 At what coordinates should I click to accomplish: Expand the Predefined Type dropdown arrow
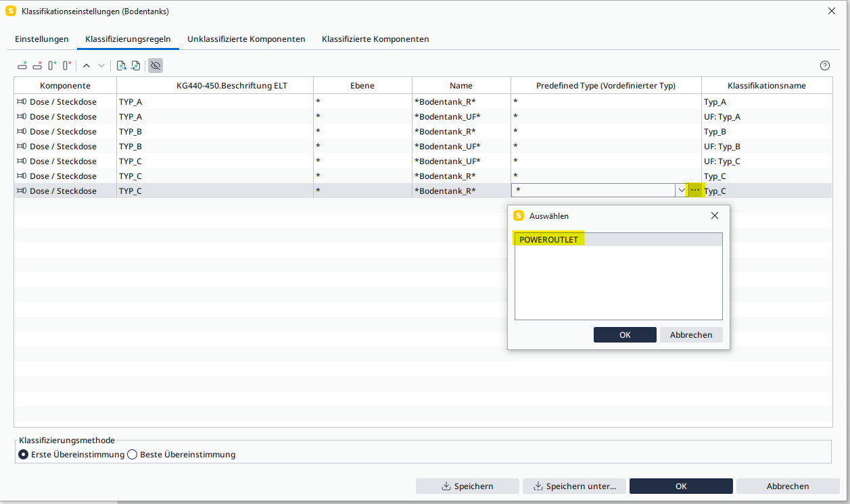681,191
